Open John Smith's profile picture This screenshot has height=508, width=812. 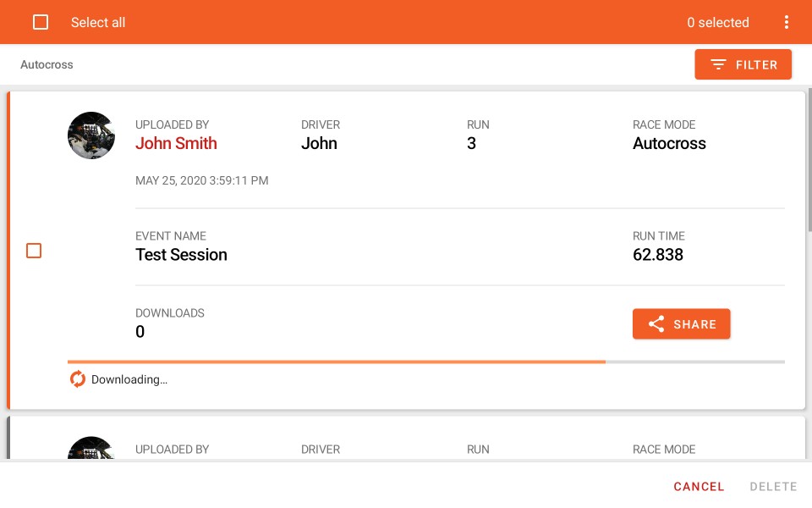91,135
